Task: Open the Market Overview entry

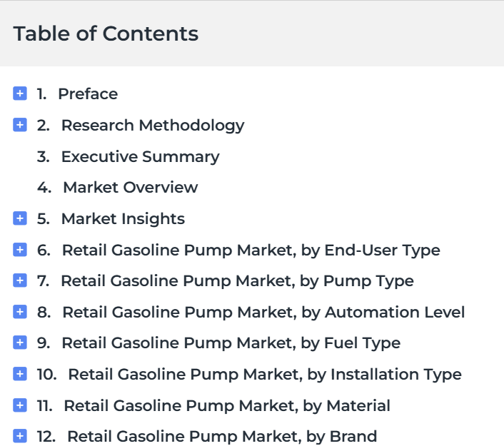Action: (131, 188)
